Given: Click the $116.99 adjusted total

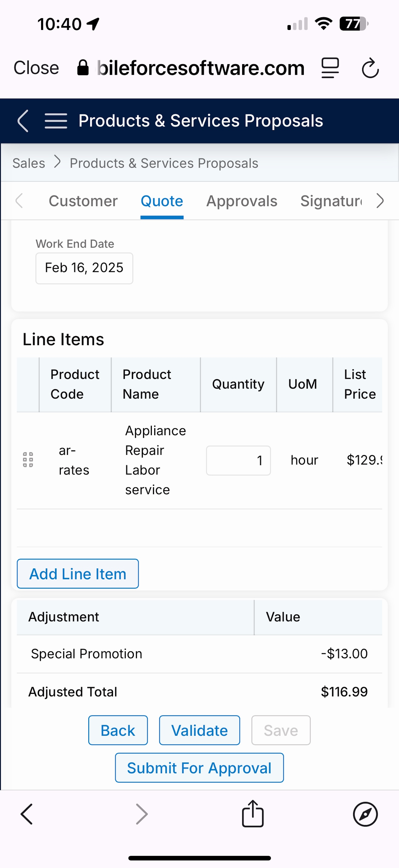Looking at the screenshot, I should pyautogui.click(x=344, y=692).
